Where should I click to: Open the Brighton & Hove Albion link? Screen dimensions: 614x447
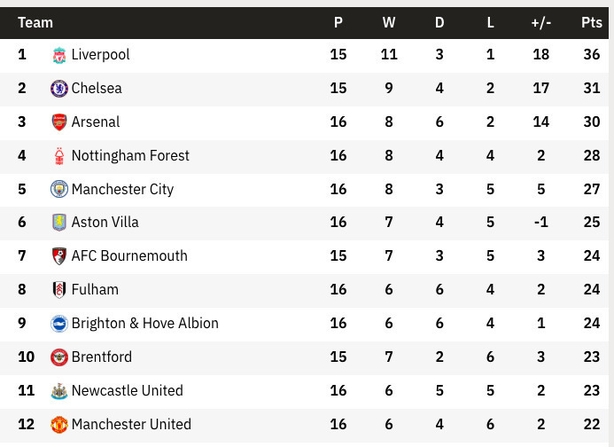point(145,323)
